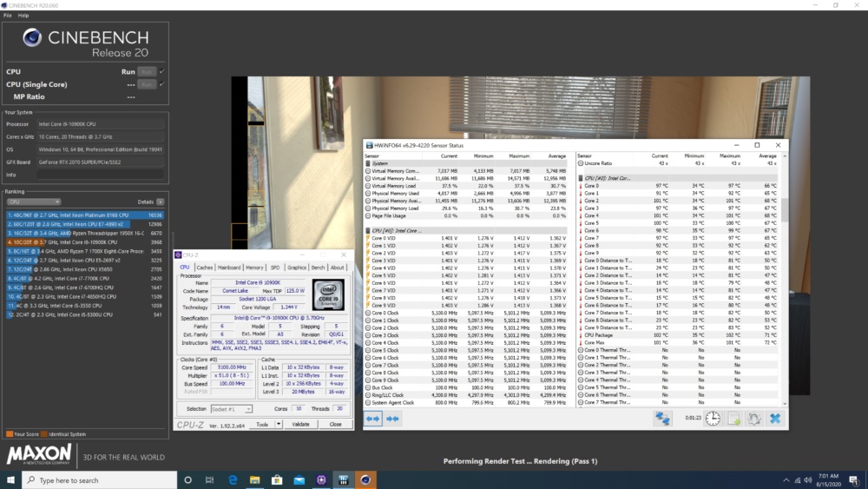The width and height of the screenshot is (868, 489).
Task: Click the Intel Core i9 logo in CPU-Z
Action: point(328,294)
